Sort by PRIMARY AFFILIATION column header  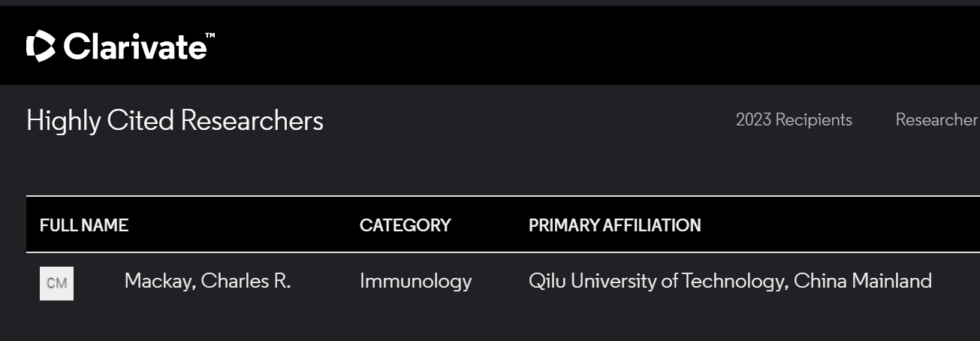click(614, 225)
